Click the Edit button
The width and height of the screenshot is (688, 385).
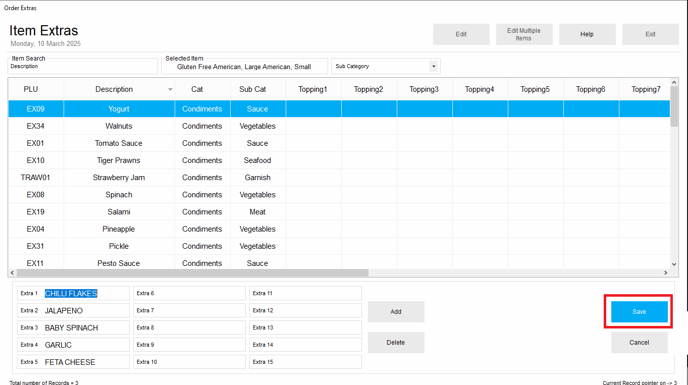point(461,34)
